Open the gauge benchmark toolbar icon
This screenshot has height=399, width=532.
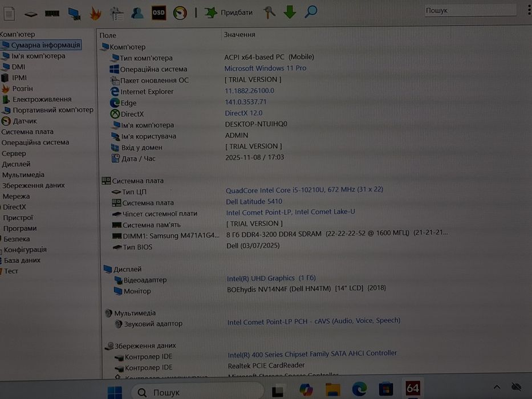tap(180, 13)
